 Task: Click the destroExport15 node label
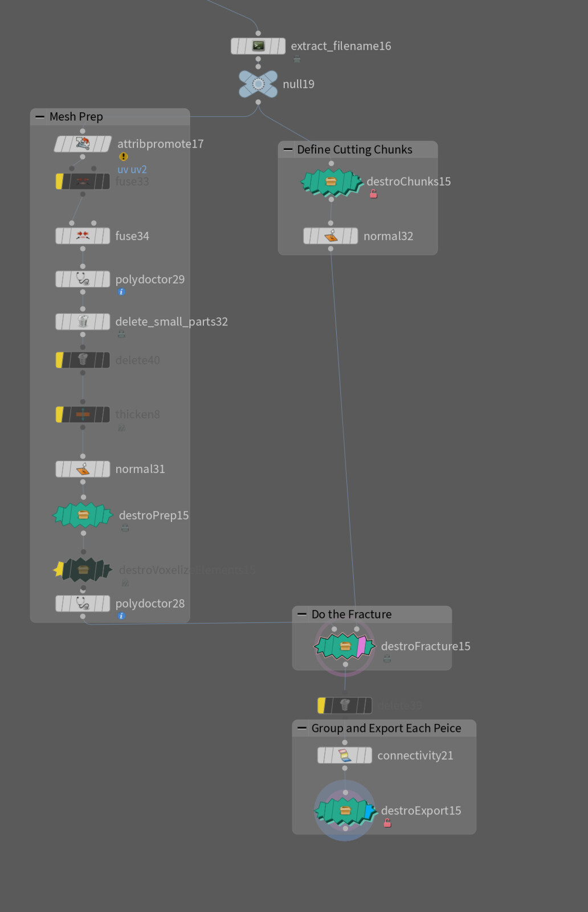pyautogui.click(x=421, y=810)
